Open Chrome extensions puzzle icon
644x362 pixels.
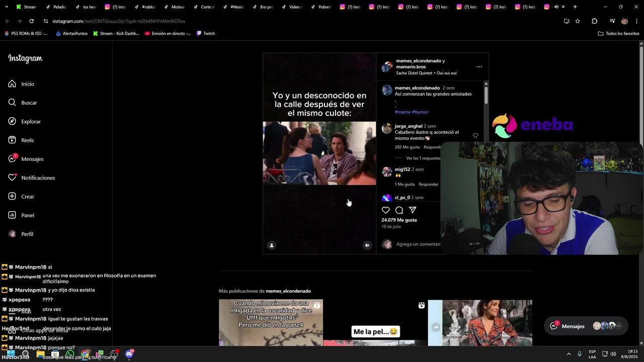tap(594, 21)
